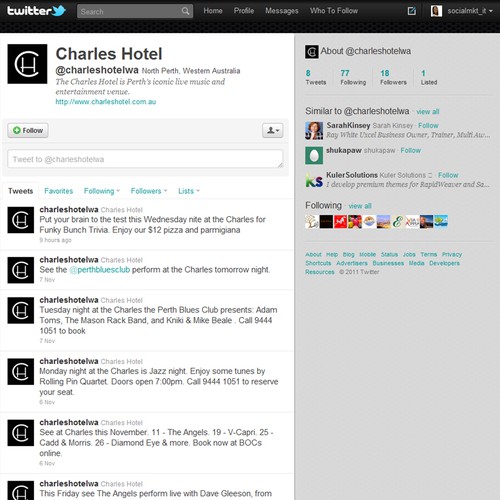Click avatar on the 'See at Charles this November' tweet
Viewport: 500px width, 500px height.
point(21,433)
